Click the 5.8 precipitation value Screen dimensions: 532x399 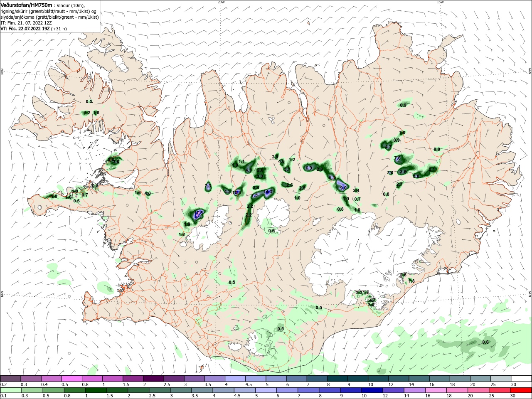[x=416, y=176]
